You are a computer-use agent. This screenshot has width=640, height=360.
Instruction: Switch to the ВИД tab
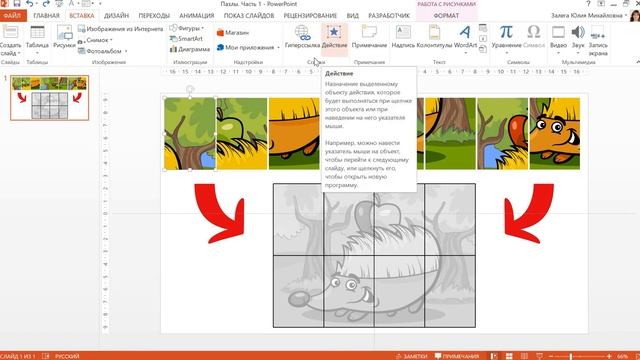coord(353,16)
